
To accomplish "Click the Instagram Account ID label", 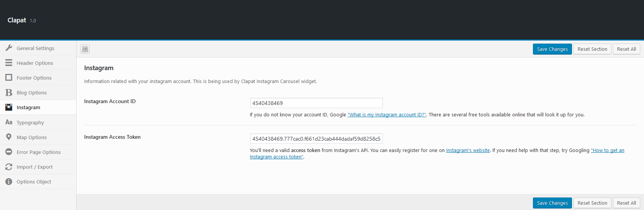I will 110,101.
